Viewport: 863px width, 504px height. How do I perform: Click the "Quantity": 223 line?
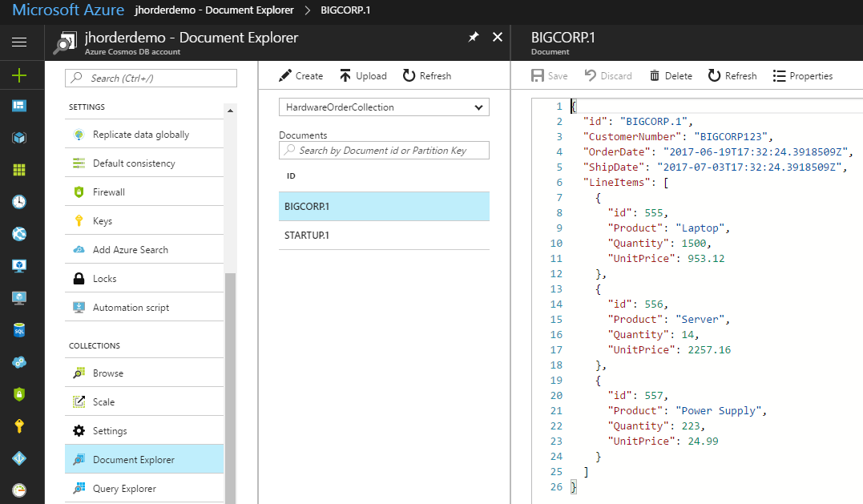(656, 425)
